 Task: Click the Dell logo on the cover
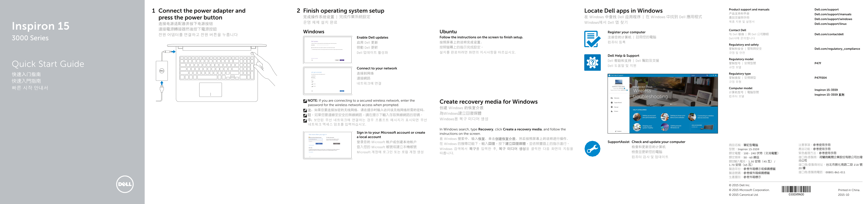tap(125, 184)
